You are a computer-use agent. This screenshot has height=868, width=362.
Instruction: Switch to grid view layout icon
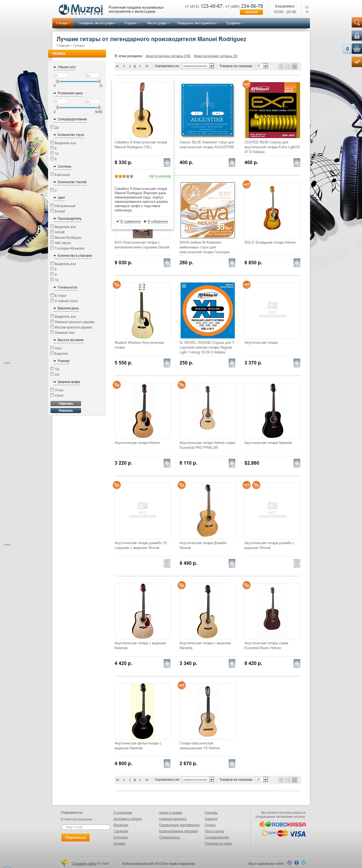click(295, 66)
